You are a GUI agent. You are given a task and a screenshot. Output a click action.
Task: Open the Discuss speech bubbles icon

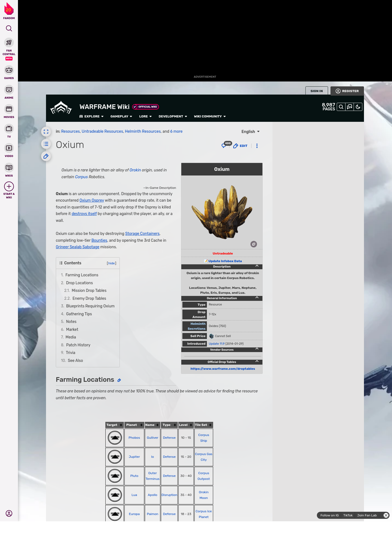(350, 107)
